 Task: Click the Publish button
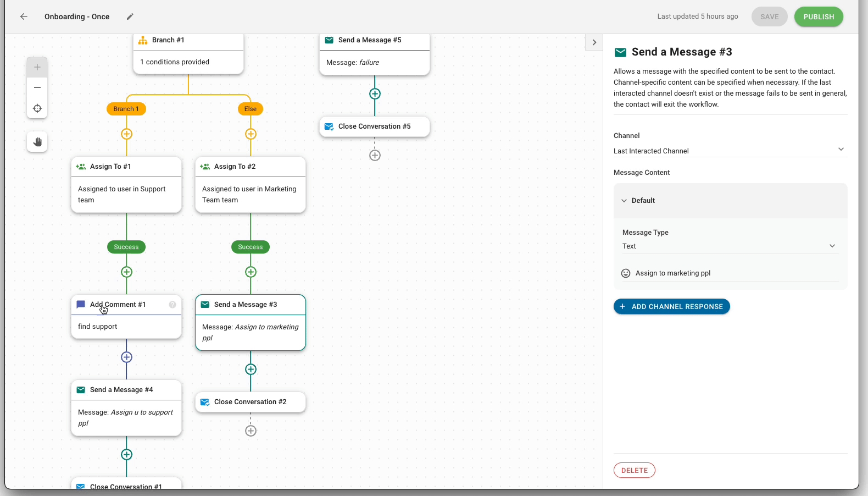[818, 16]
